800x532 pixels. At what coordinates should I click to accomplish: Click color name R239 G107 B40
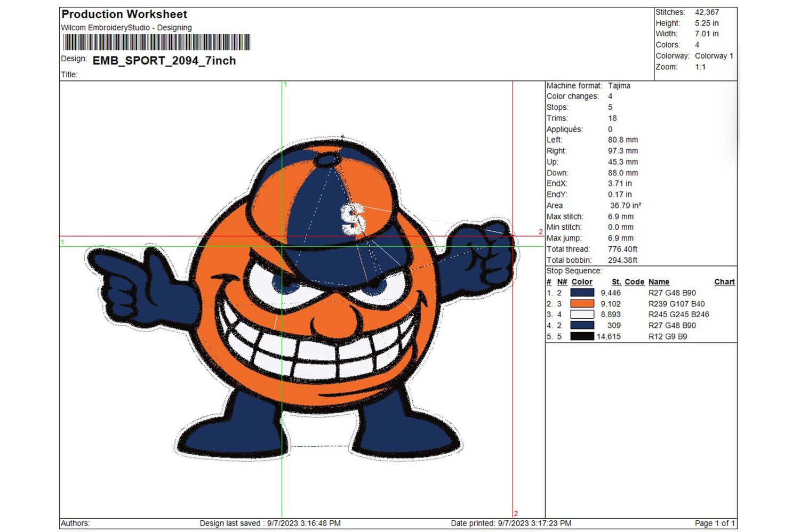(677, 304)
